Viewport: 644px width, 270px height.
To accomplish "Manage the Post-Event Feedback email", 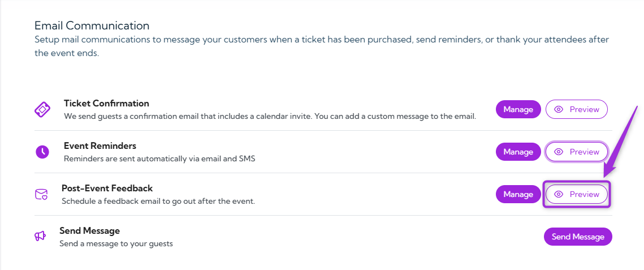I will (518, 194).
